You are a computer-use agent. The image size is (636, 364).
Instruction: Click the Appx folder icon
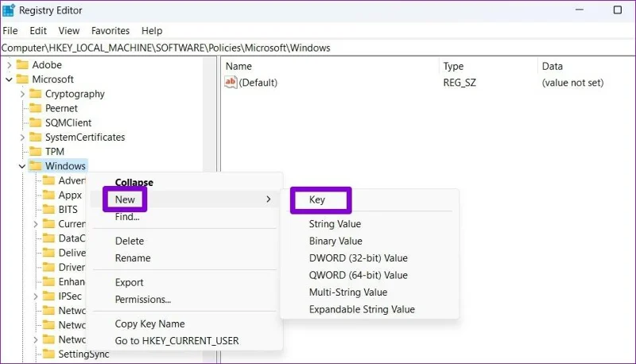(48, 195)
